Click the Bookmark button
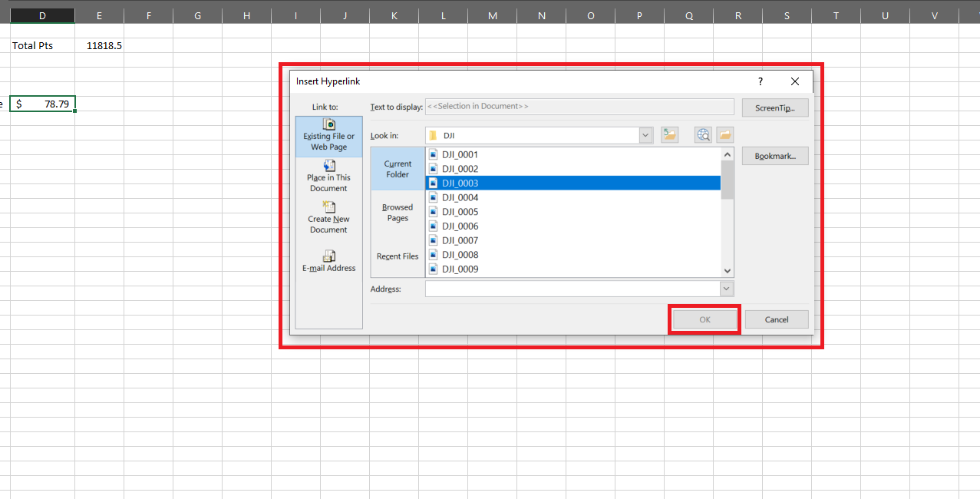980x499 pixels. tap(775, 156)
